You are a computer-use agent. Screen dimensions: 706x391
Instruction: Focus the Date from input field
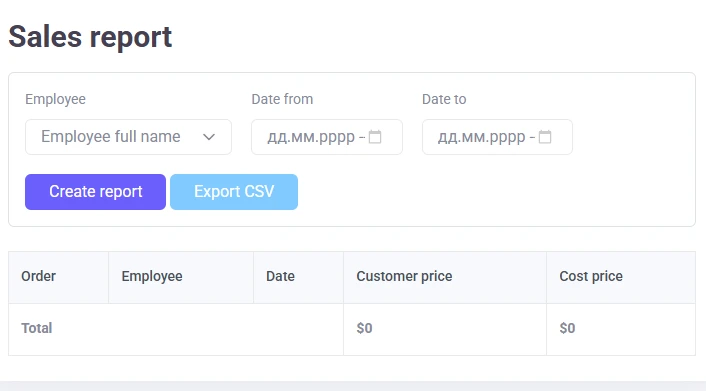(327, 137)
